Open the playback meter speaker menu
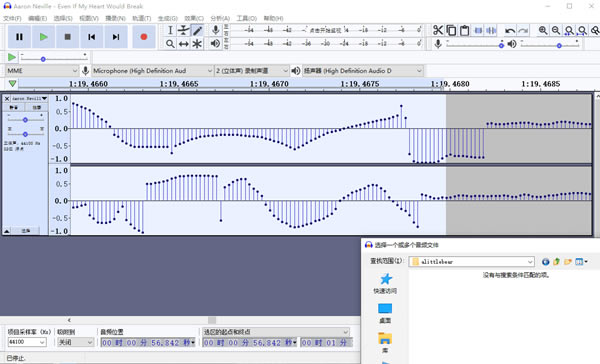This screenshot has width=600, height=364. [216, 43]
